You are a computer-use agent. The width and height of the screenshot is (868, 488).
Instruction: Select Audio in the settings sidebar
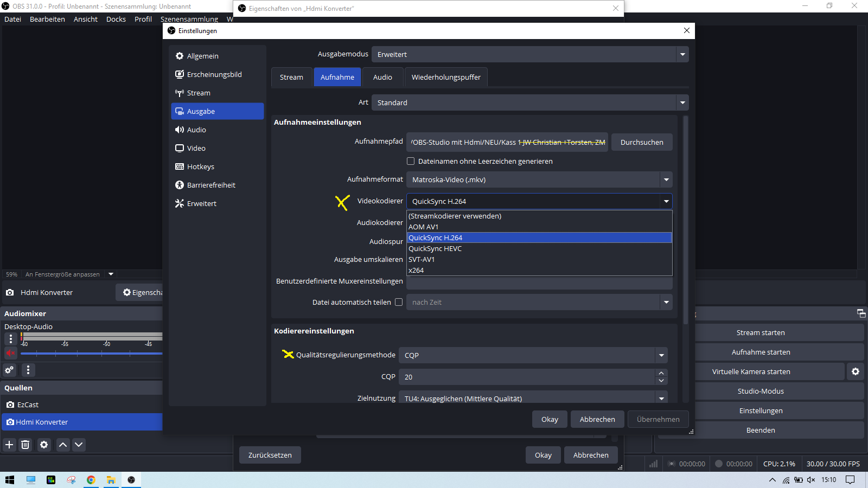click(218, 130)
